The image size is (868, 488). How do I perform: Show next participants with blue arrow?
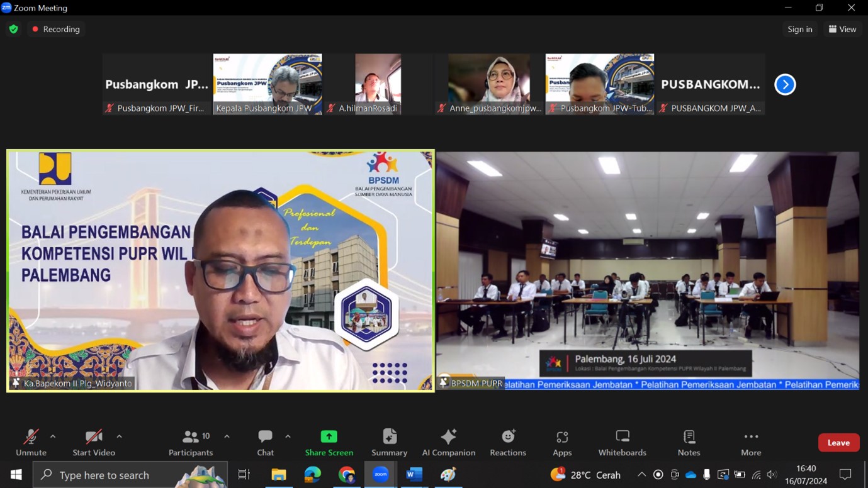click(785, 84)
